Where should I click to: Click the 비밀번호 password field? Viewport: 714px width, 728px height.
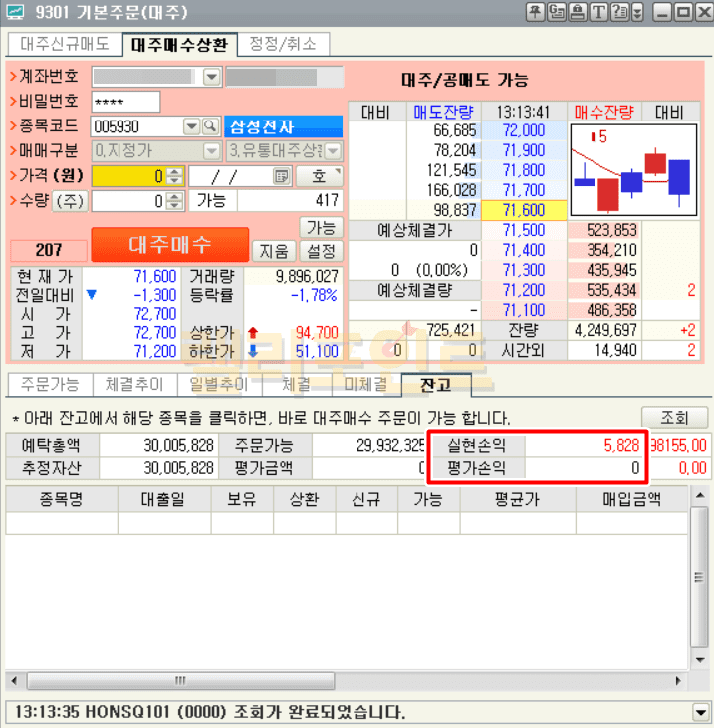125,102
